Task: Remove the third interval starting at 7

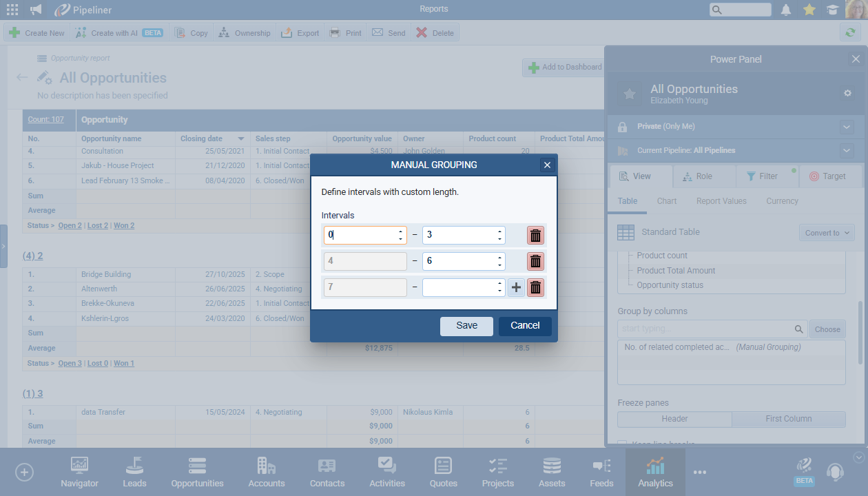Action: click(x=535, y=287)
